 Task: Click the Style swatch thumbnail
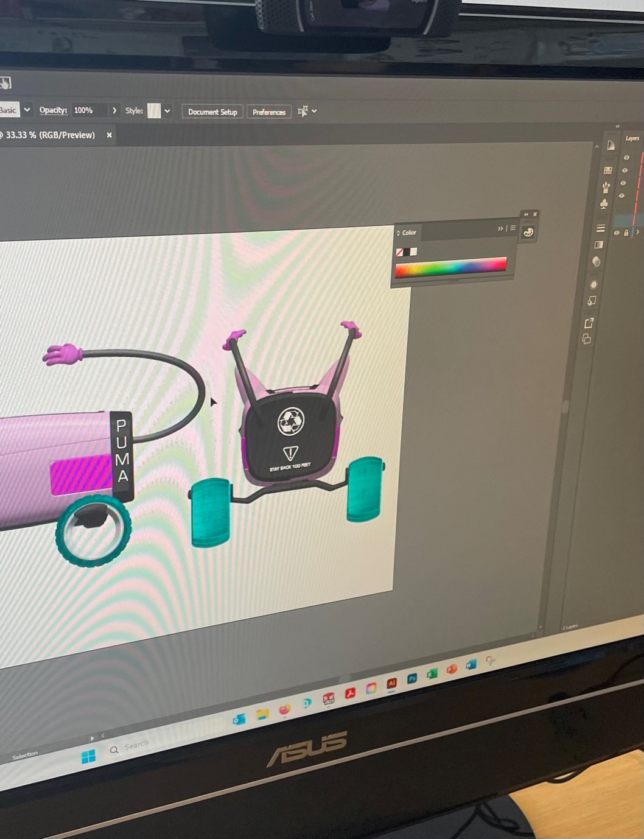[x=154, y=111]
